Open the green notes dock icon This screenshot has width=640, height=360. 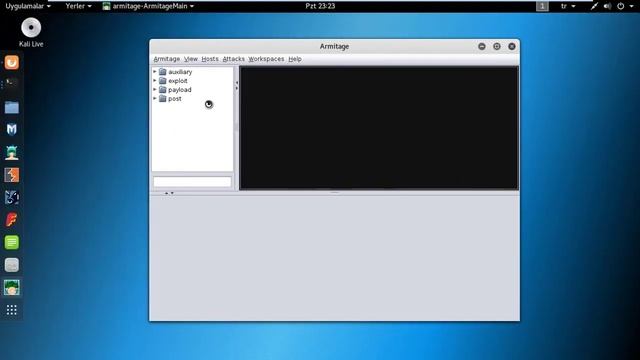(x=12, y=242)
